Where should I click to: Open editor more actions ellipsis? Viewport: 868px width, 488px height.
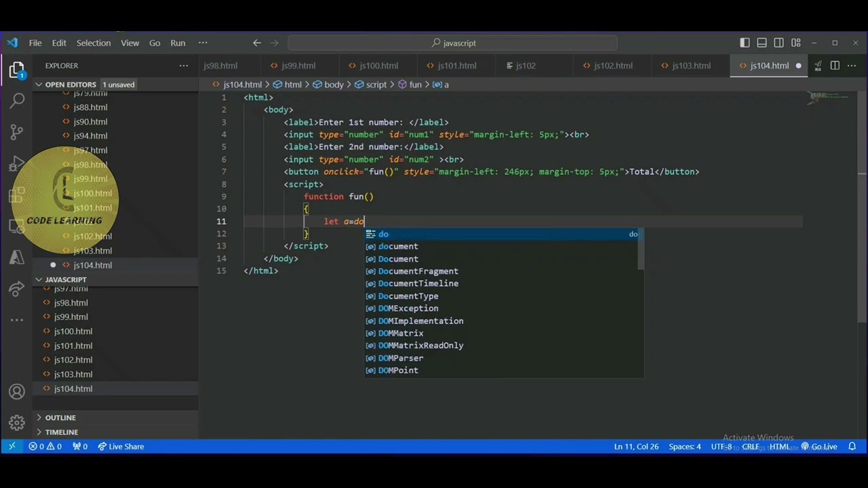(x=852, y=66)
